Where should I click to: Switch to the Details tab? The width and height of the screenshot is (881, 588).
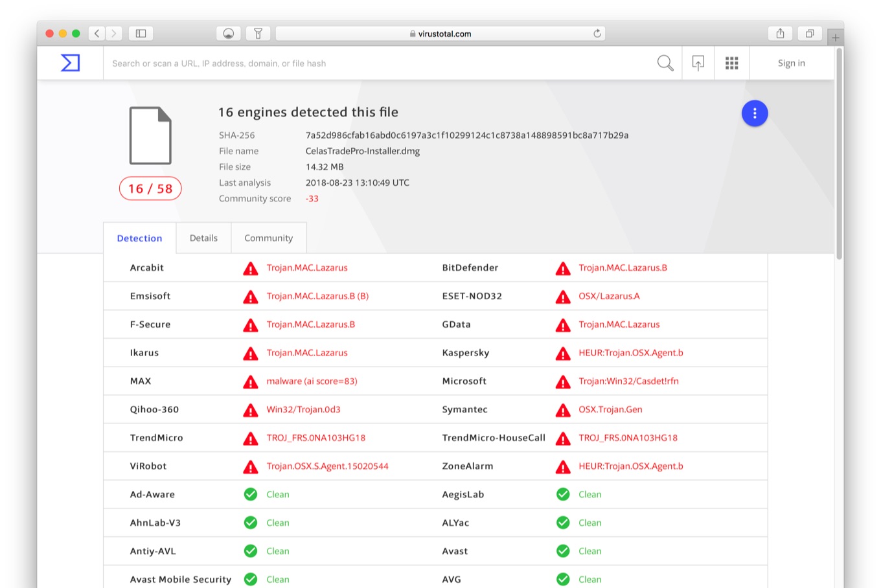[x=203, y=238]
